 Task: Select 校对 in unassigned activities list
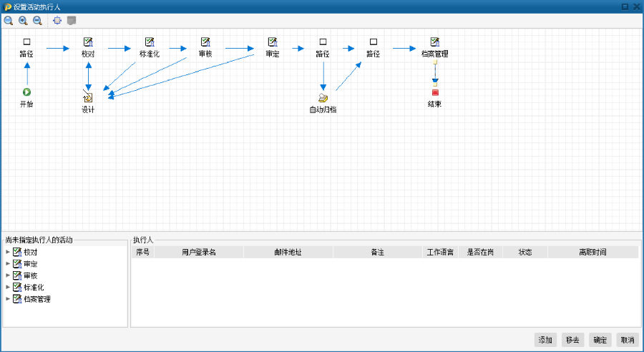[25, 252]
